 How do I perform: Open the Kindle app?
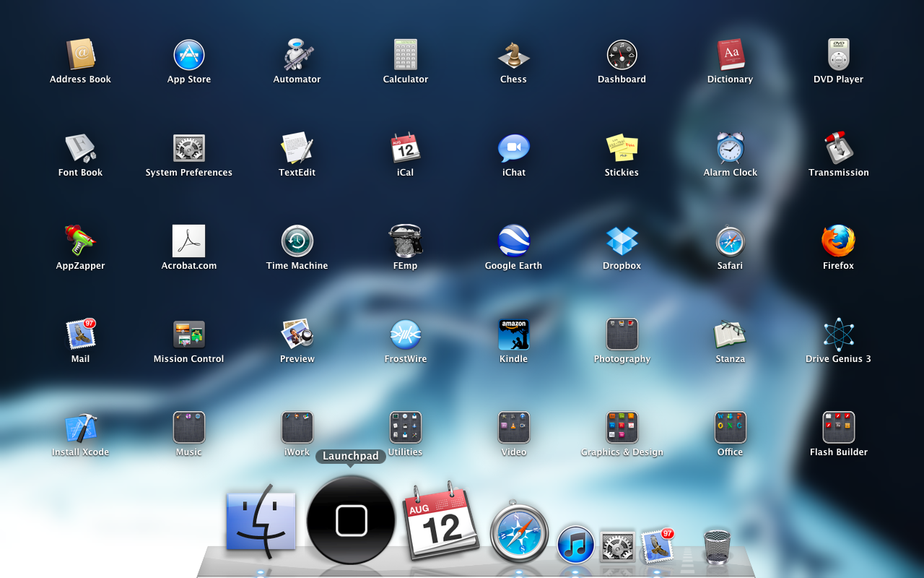click(x=514, y=335)
